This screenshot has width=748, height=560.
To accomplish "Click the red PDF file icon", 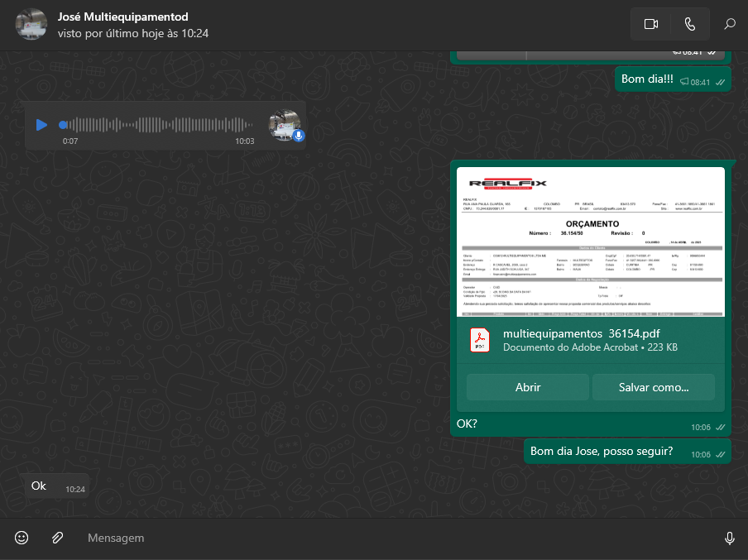I will click(x=480, y=340).
